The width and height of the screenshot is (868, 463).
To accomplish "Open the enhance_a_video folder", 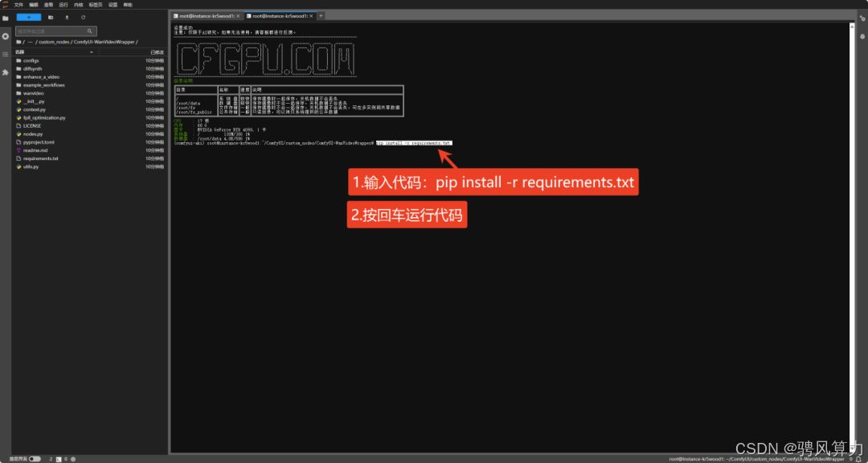I will (88, 77).
